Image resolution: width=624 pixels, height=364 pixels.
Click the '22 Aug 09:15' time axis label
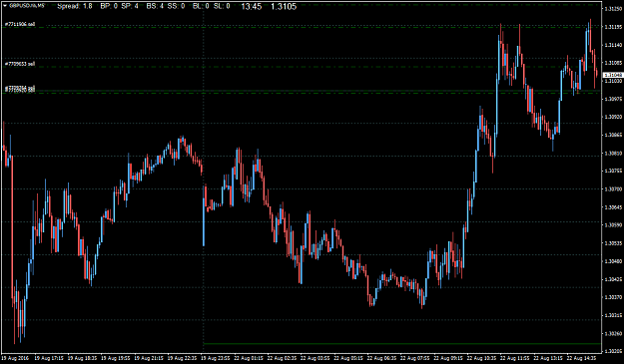pyautogui.click(x=448, y=358)
